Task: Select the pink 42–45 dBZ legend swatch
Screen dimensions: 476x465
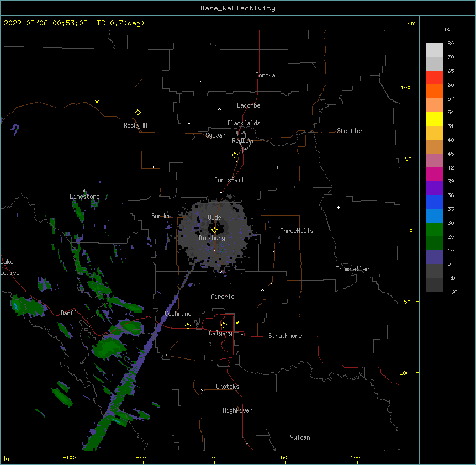Action: point(434,161)
